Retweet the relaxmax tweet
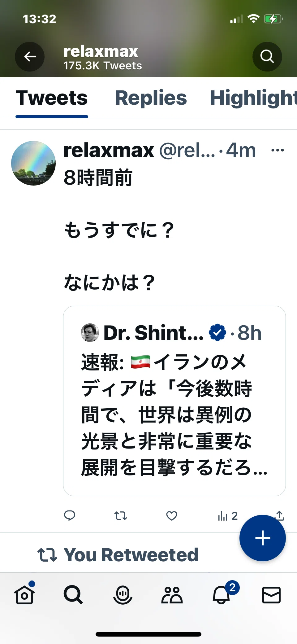The height and width of the screenshot is (644, 297). (x=121, y=516)
